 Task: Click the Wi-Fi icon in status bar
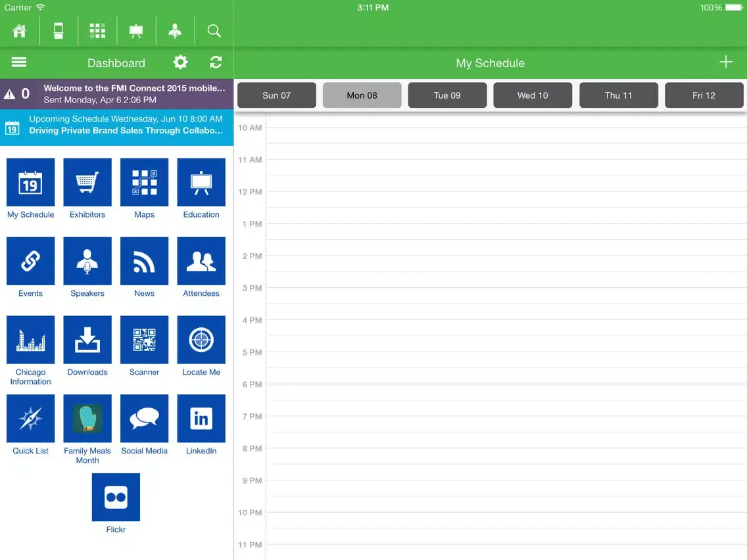point(41,7)
